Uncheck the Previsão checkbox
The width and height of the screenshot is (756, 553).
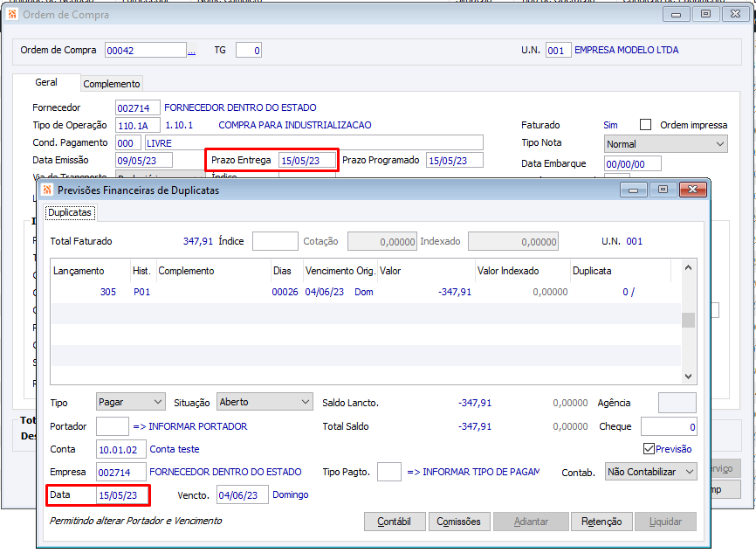click(649, 449)
